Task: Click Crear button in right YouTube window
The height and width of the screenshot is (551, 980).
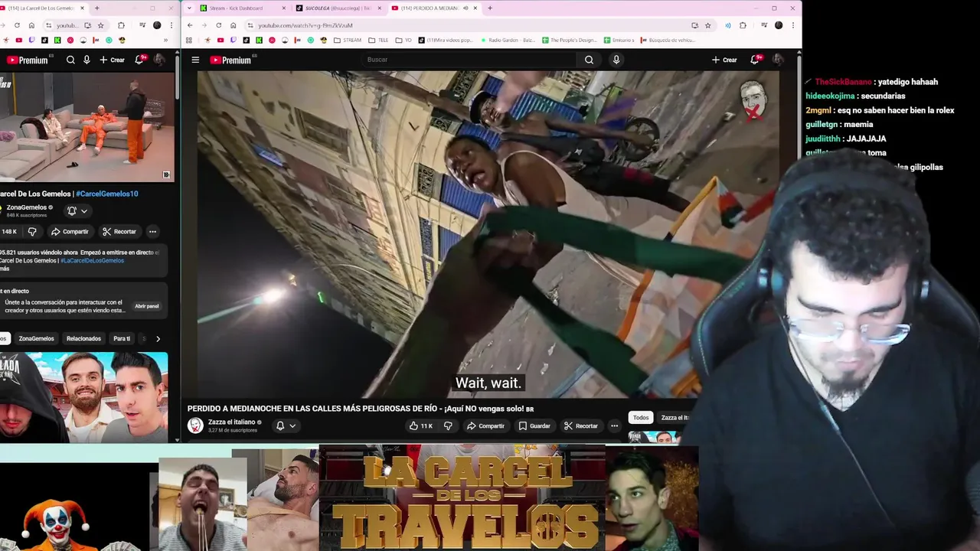Action: tap(724, 60)
